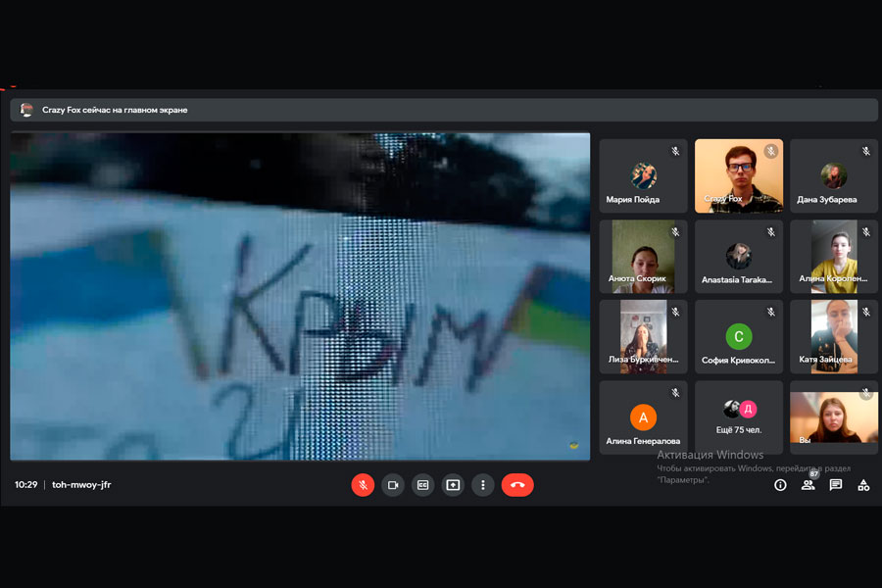Click the muted mic icon on Анюта Скорик tile
This screenshot has height=588, width=882.
pyautogui.click(x=675, y=232)
